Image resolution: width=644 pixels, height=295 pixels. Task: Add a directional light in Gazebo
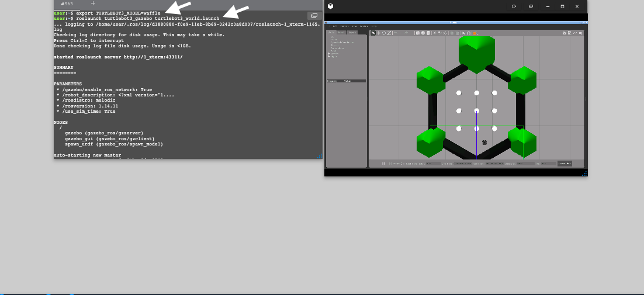click(445, 33)
